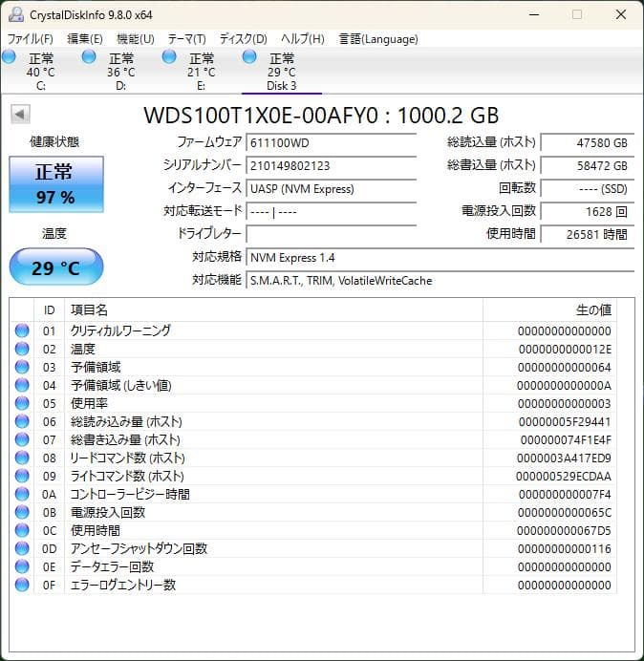This screenshot has height=661, width=644.
Task: Click the ID column header
Action: [50, 310]
